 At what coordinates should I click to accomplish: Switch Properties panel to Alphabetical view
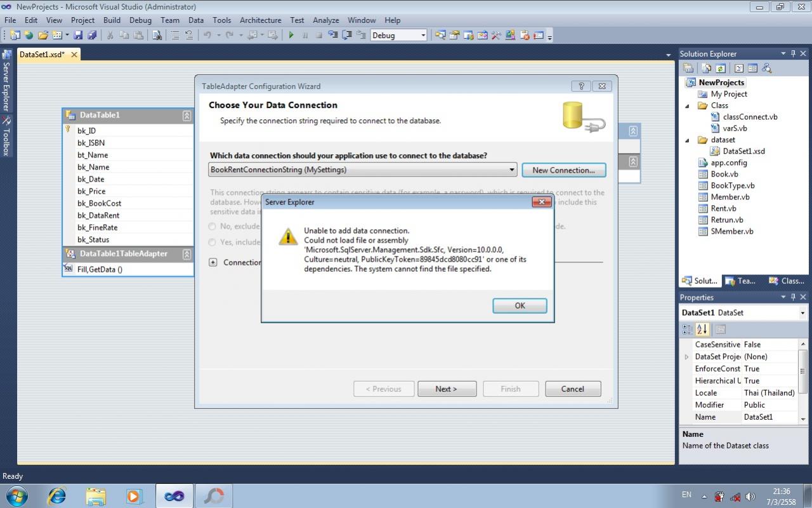click(702, 330)
